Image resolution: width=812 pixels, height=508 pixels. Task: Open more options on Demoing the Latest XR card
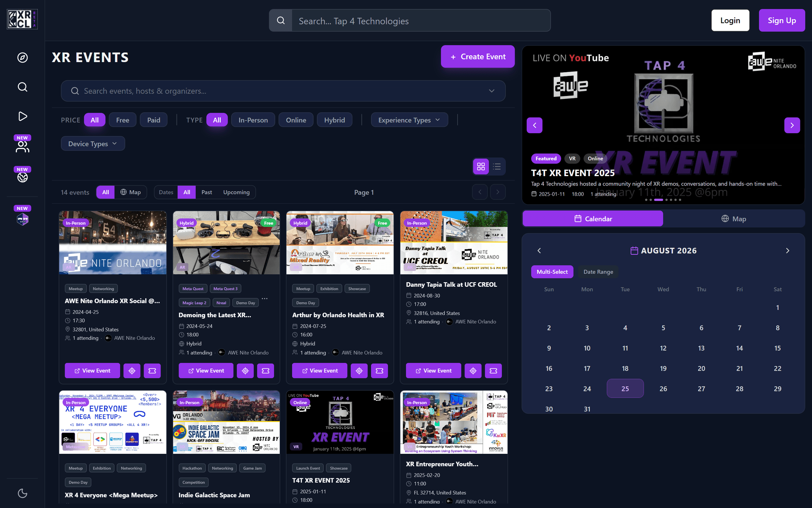265,299
